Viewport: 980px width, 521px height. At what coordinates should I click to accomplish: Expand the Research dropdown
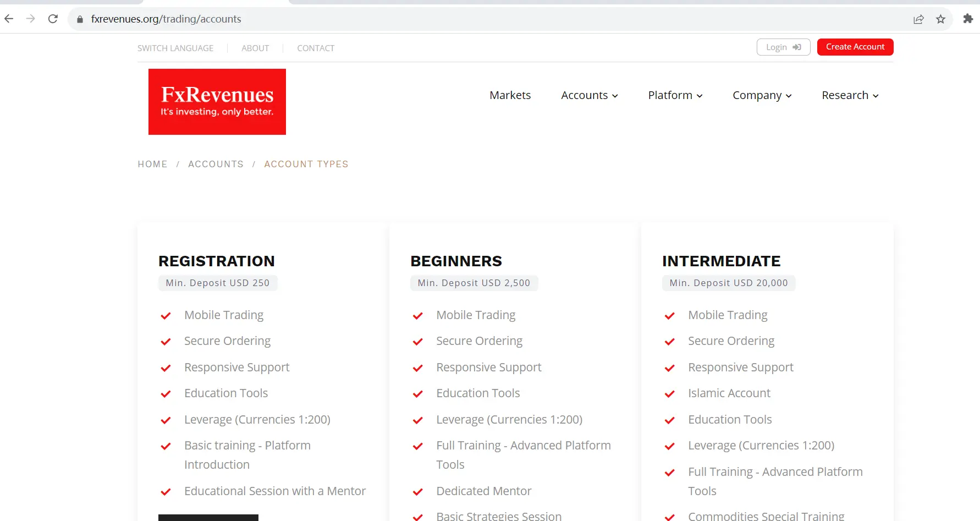[849, 95]
